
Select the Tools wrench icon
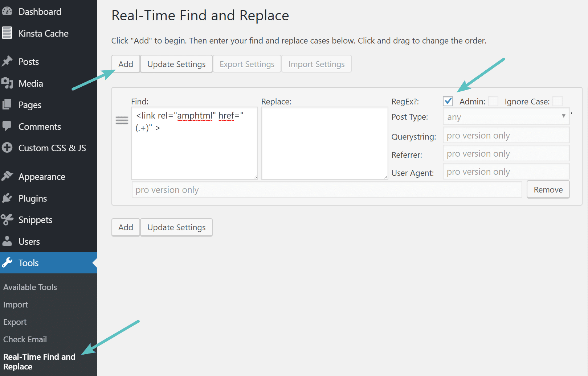click(x=7, y=263)
